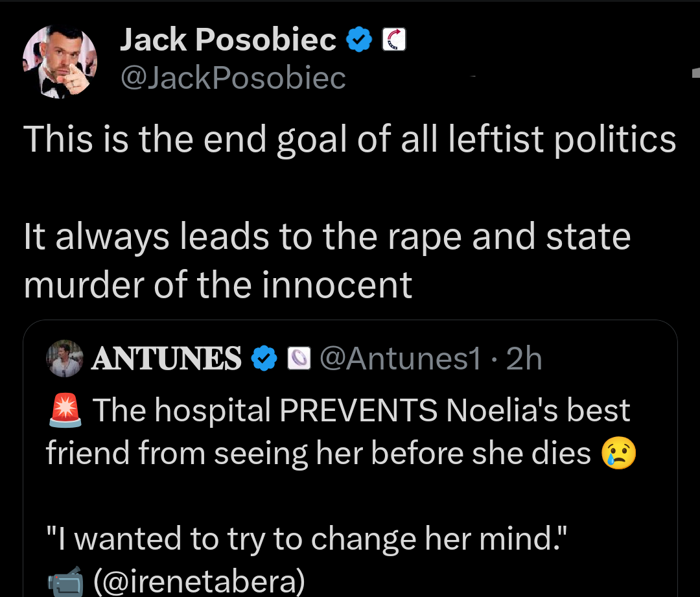The height and width of the screenshot is (597, 700).
Task: Click the crying face emoji after 'she dies'
Action: (x=619, y=452)
